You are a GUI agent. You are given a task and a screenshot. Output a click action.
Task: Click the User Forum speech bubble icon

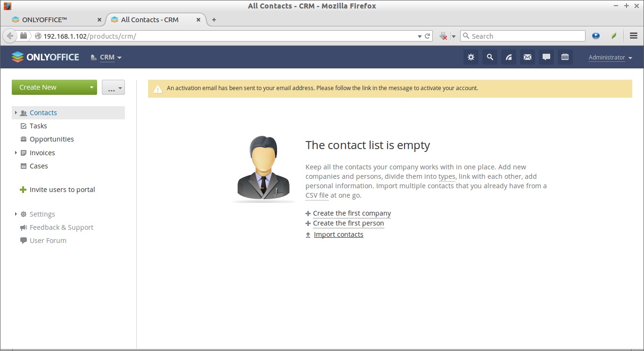(x=24, y=241)
